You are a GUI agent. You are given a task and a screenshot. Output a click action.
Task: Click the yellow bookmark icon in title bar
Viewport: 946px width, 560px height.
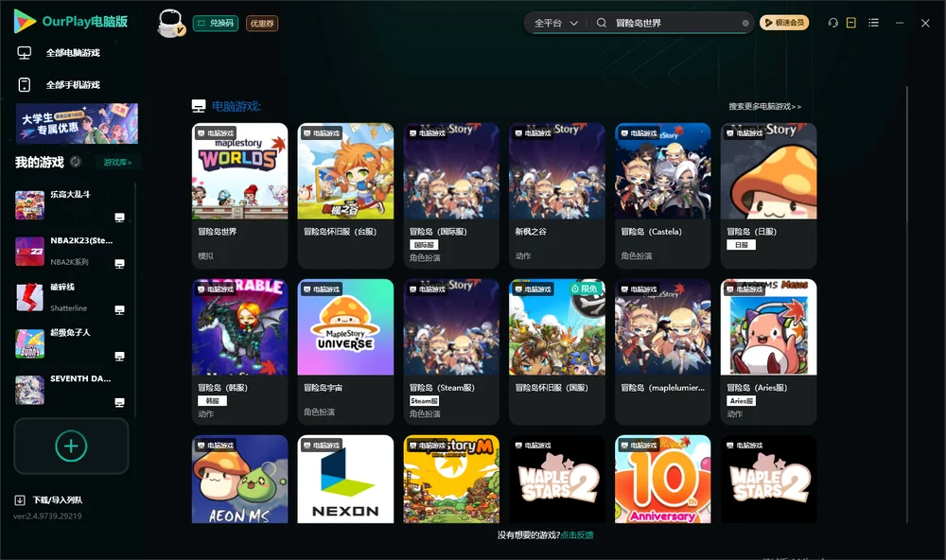point(851,23)
